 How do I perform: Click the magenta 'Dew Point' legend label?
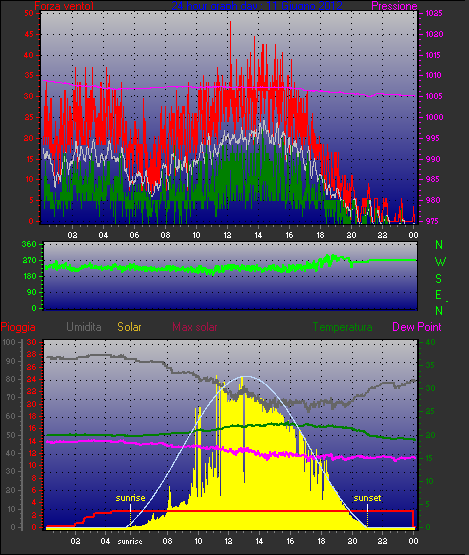click(x=417, y=327)
